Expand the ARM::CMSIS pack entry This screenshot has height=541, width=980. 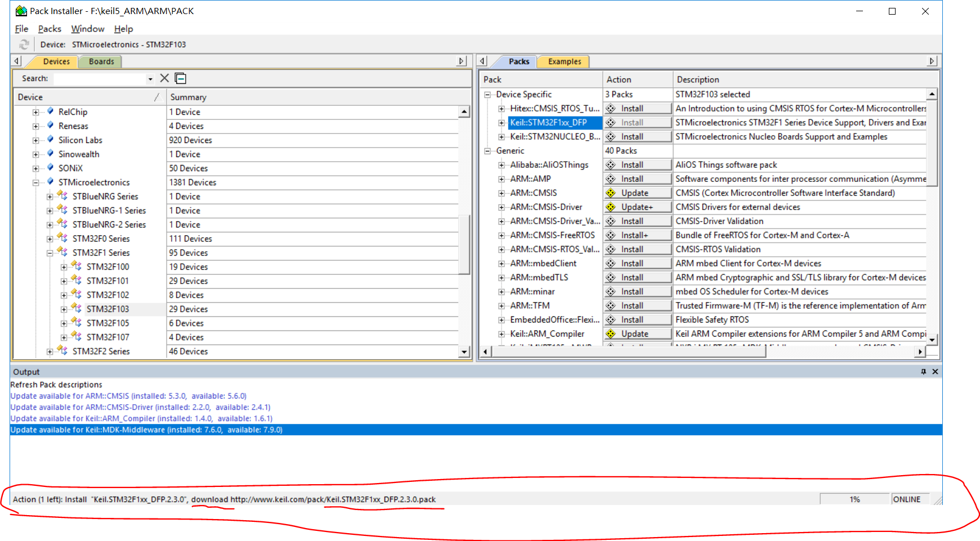point(502,193)
